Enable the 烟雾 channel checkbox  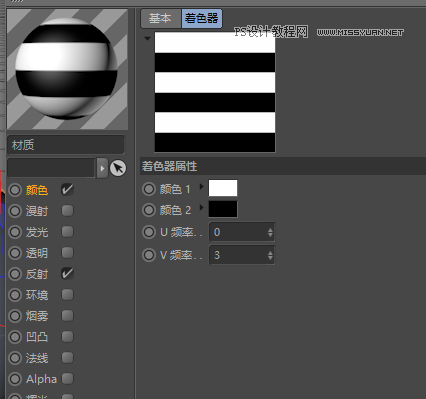click(x=67, y=316)
